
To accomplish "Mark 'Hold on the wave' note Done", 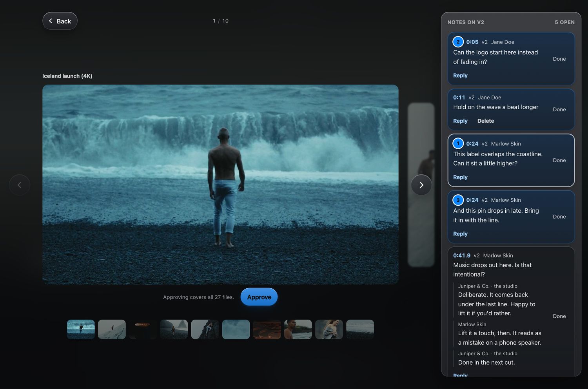I will click(x=559, y=109).
